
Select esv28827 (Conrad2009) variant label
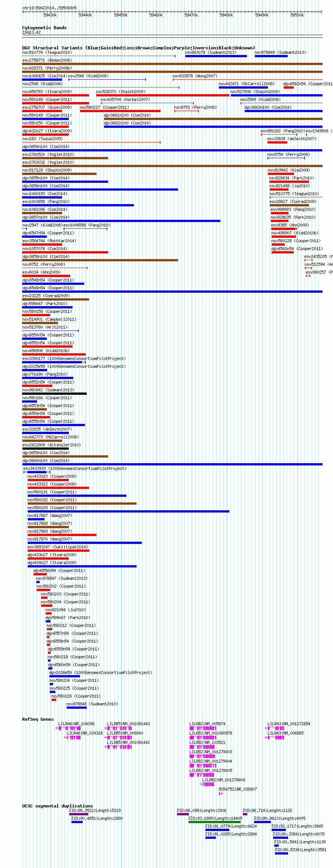point(293,201)
